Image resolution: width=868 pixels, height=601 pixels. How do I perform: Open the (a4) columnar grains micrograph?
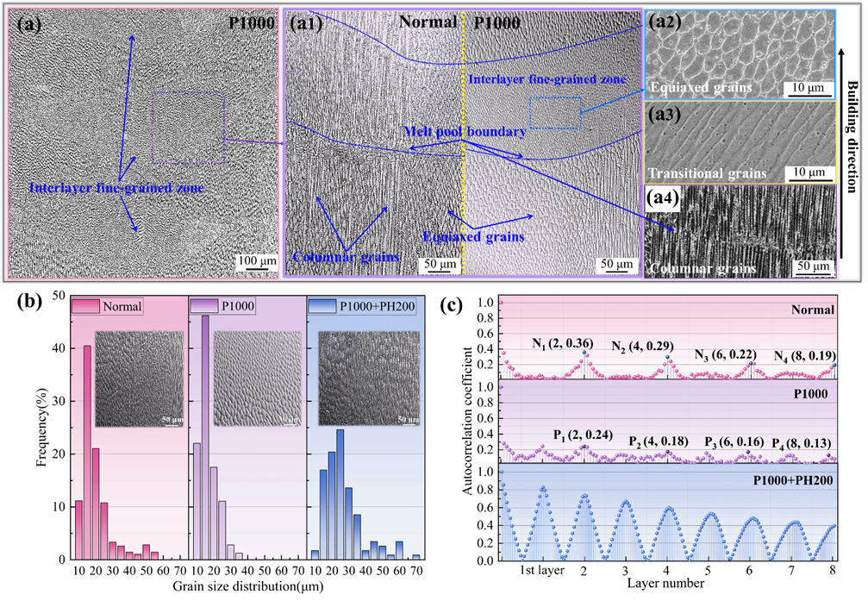(740, 232)
